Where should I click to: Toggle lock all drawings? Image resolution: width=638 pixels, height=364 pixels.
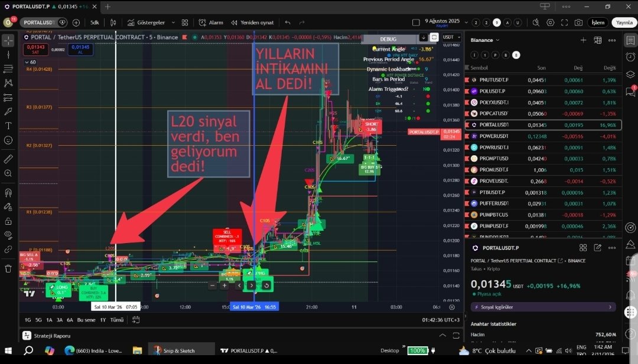pos(8,221)
